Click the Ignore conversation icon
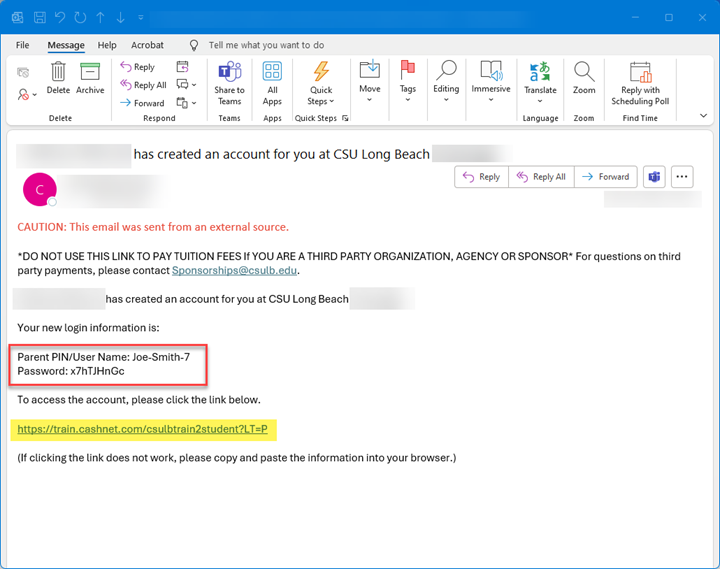 [23, 73]
